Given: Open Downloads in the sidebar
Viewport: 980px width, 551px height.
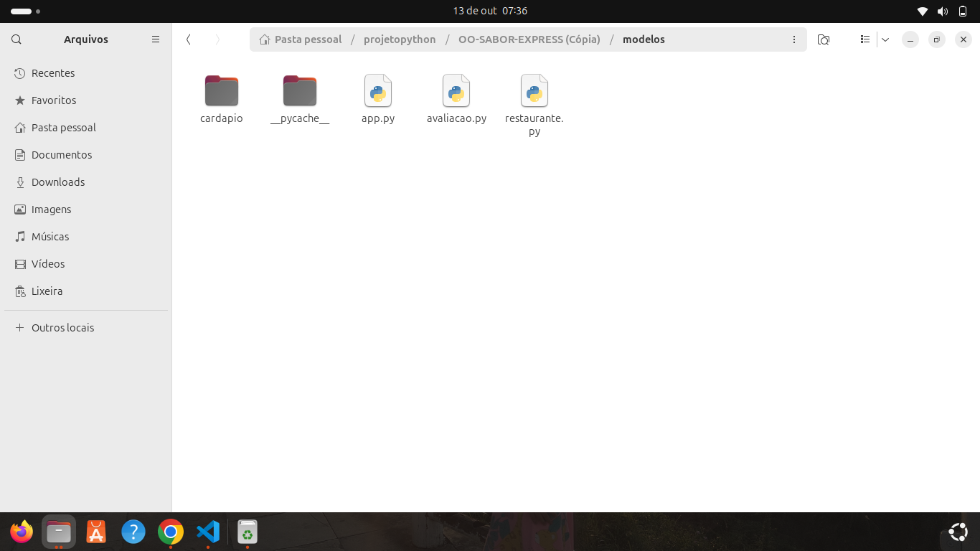Looking at the screenshot, I should (x=86, y=182).
